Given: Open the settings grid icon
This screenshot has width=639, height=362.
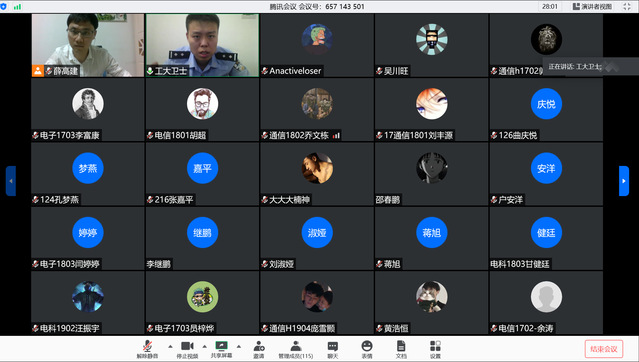Looking at the screenshot, I should point(435,346).
